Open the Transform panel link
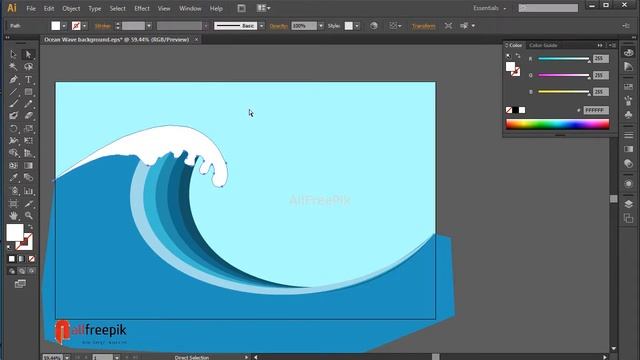Screen dimensions: 640x360 tap(423, 26)
